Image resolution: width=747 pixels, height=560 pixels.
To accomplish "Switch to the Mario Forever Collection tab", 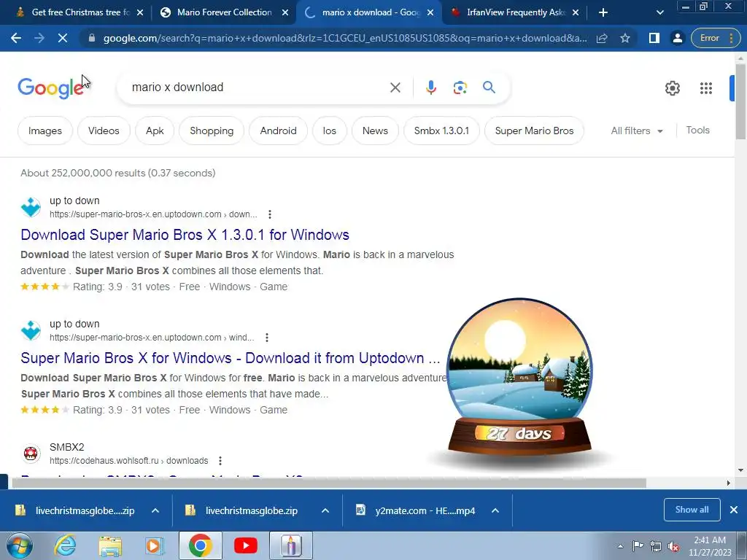I will [x=224, y=12].
